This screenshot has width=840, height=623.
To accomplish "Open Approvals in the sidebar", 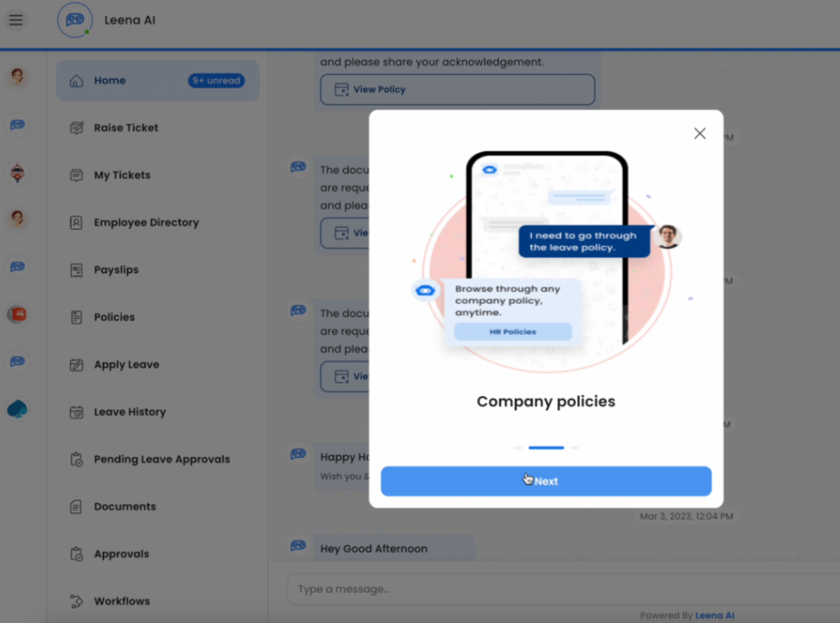I will click(x=122, y=554).
